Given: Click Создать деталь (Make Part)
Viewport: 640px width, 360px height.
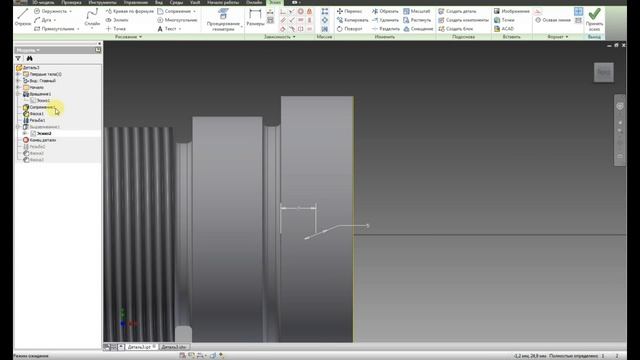Looking at the screenshot, I should pyautogui.click(x=457, y=11).
